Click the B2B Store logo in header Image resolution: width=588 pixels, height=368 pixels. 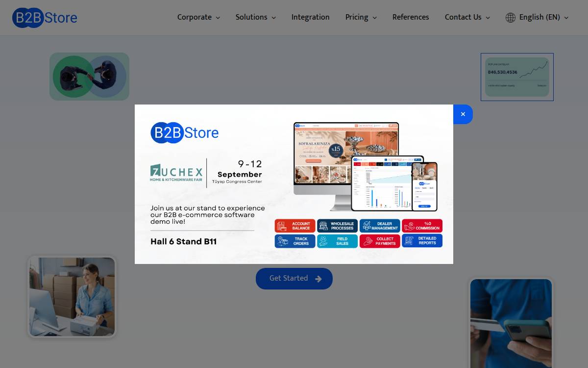click(x=45, y=18)
